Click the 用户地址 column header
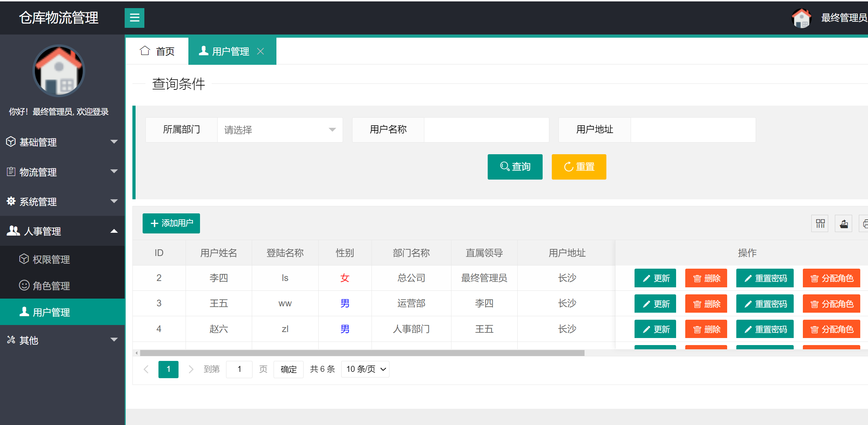The height and width of the screenshot is (425, 868). [x=567, y=253]
